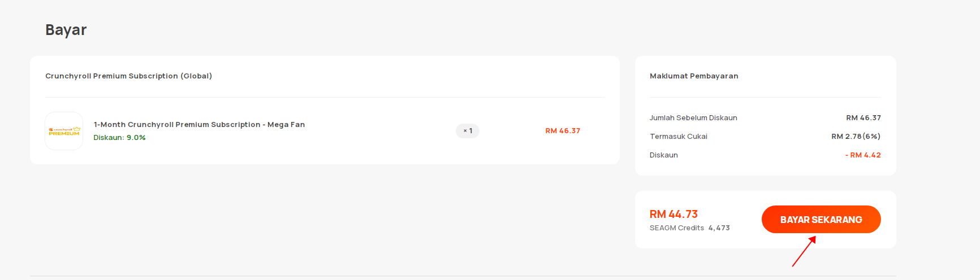Click the red arrow pointing at the pay button
980x280 pixels.
pos(804,251)
